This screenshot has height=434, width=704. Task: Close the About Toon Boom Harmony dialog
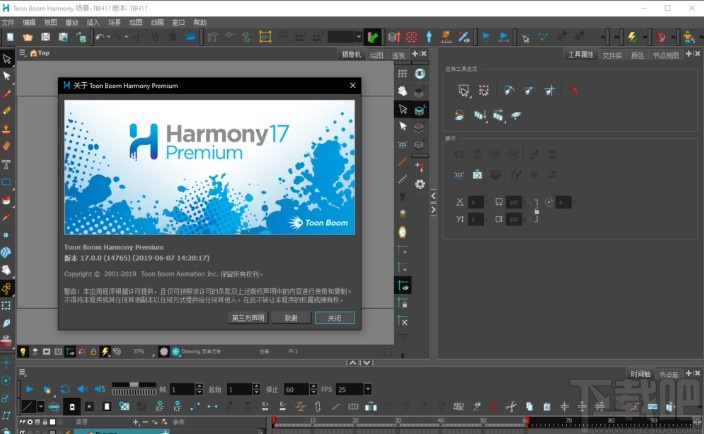[x=353, y=85]
